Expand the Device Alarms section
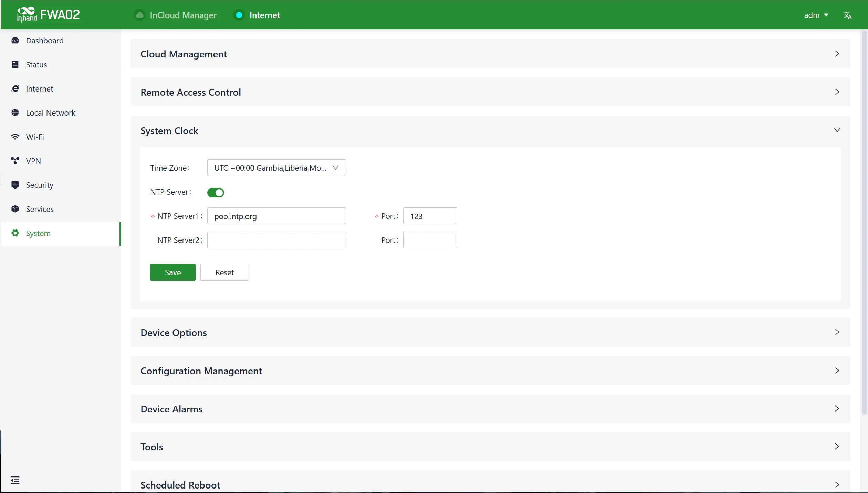Image resolution: width=868 pixels, height=493 pixels. point(490,409)
